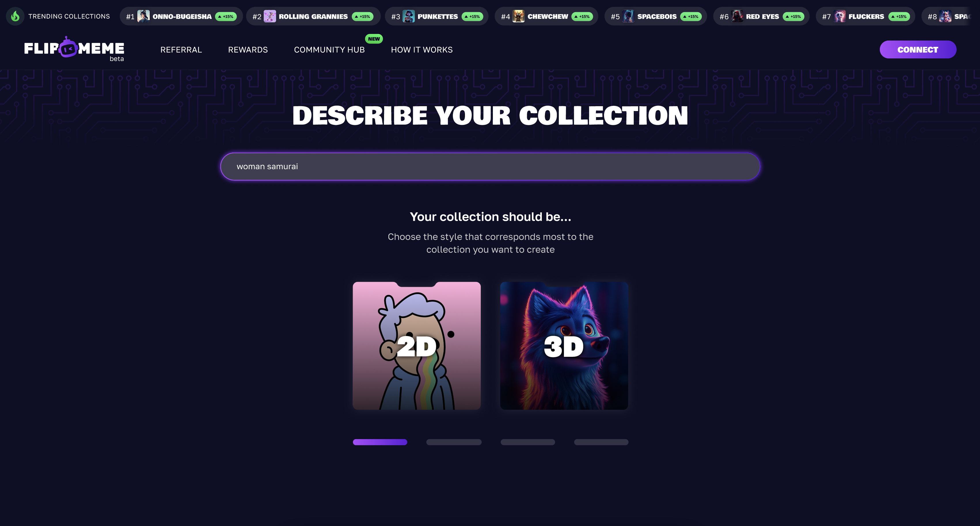Choose the 3D wolf style card

tap(564, 346)
